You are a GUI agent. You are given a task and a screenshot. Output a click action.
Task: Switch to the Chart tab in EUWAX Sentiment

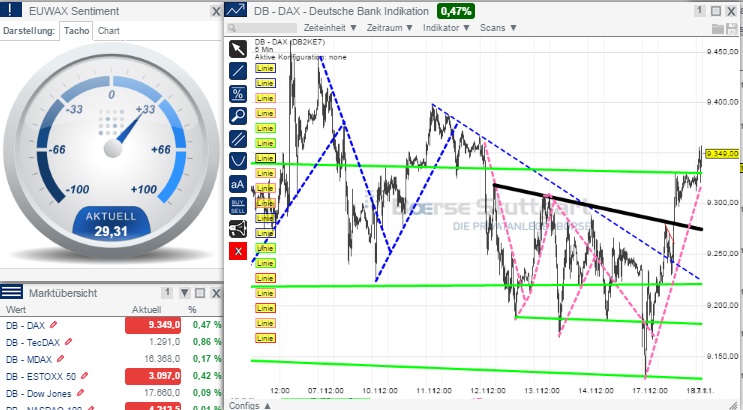[109, 31]
